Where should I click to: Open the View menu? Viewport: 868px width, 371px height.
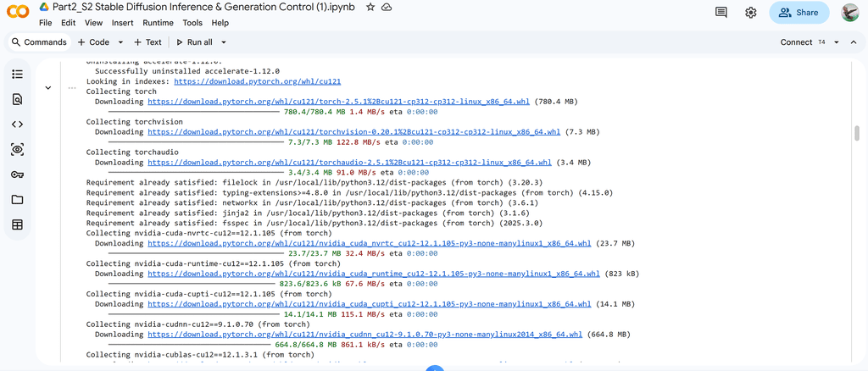93,23
